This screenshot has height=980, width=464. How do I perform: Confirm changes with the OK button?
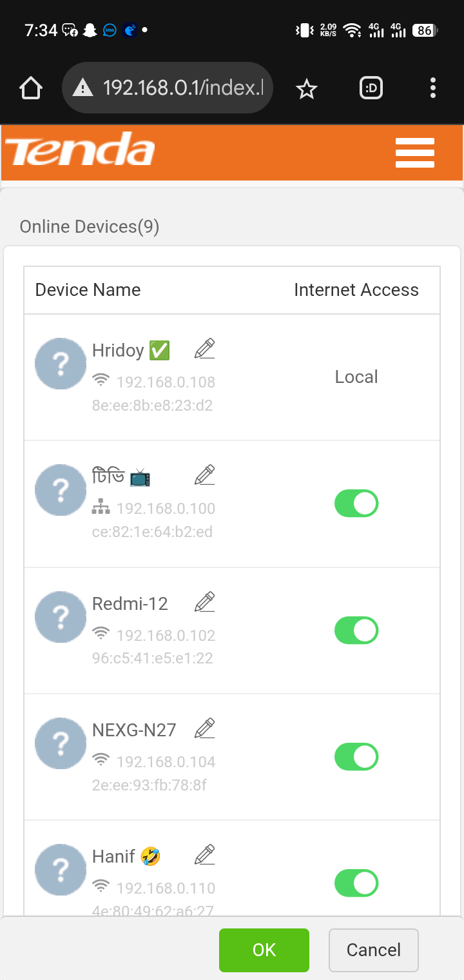(264, 950)
